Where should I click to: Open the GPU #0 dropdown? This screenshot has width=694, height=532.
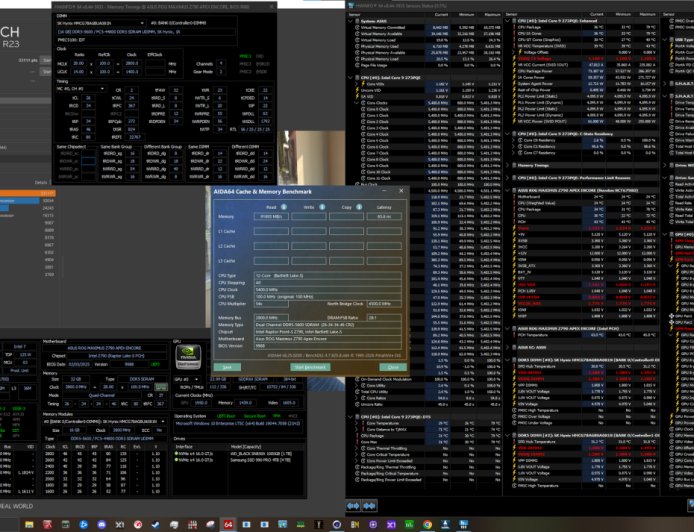tap(186, 379)
